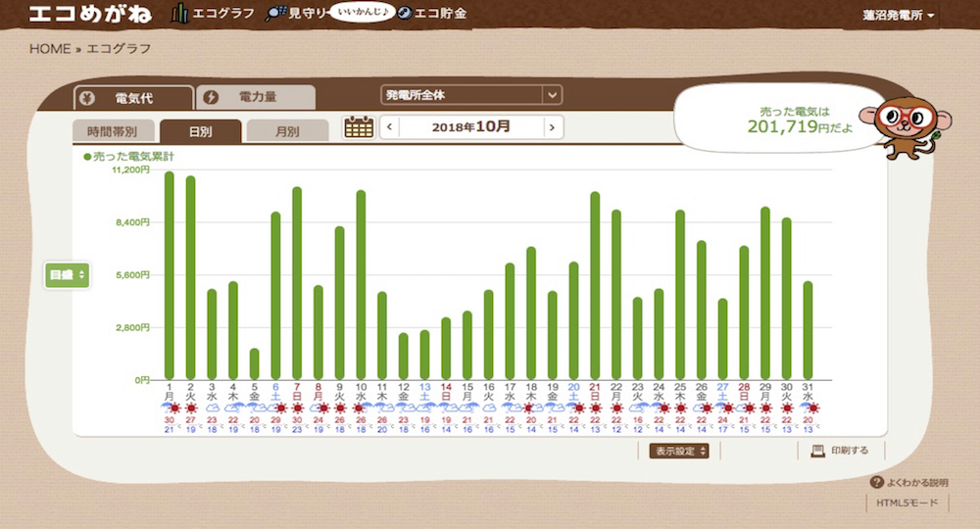
Task: Click the weather icon under day 29
Action: (765, 409)
